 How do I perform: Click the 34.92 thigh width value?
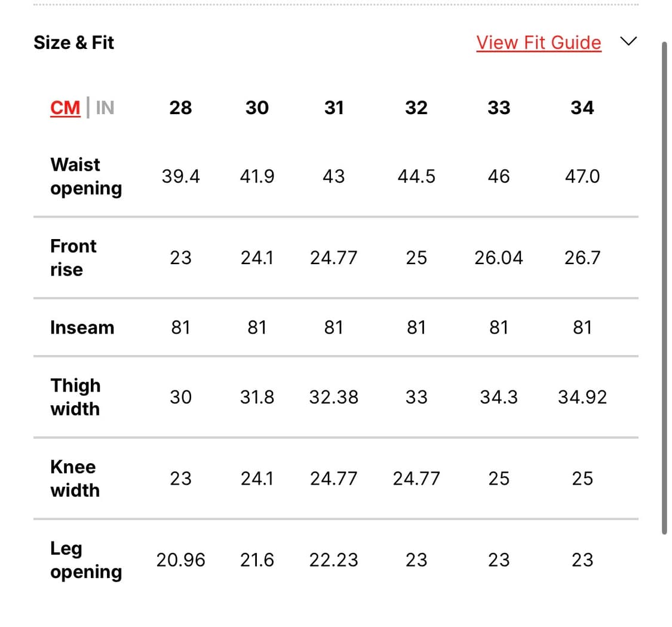(582, 397)
